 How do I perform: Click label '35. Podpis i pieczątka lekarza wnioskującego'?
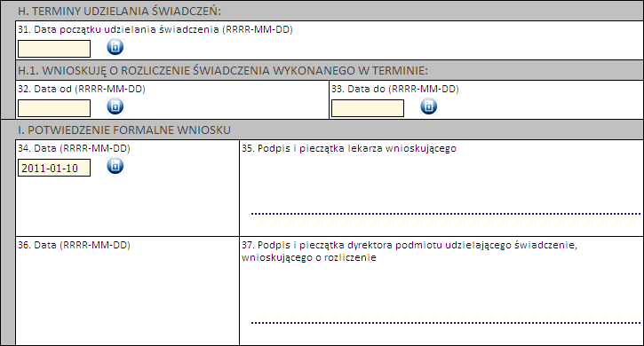349,148
